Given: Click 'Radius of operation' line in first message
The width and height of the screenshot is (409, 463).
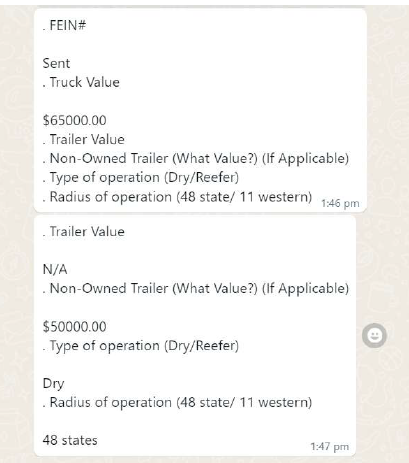Looking at the screenshot, I should click(x=177, y=197).
